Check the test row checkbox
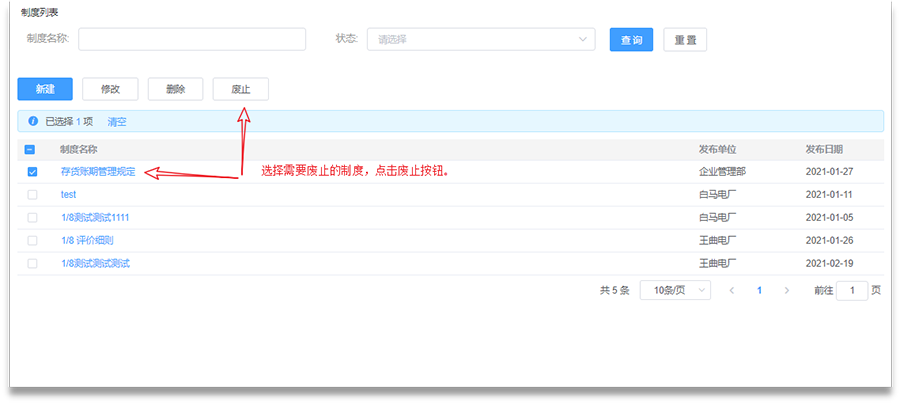900x406 pixels. pos(32,195)
